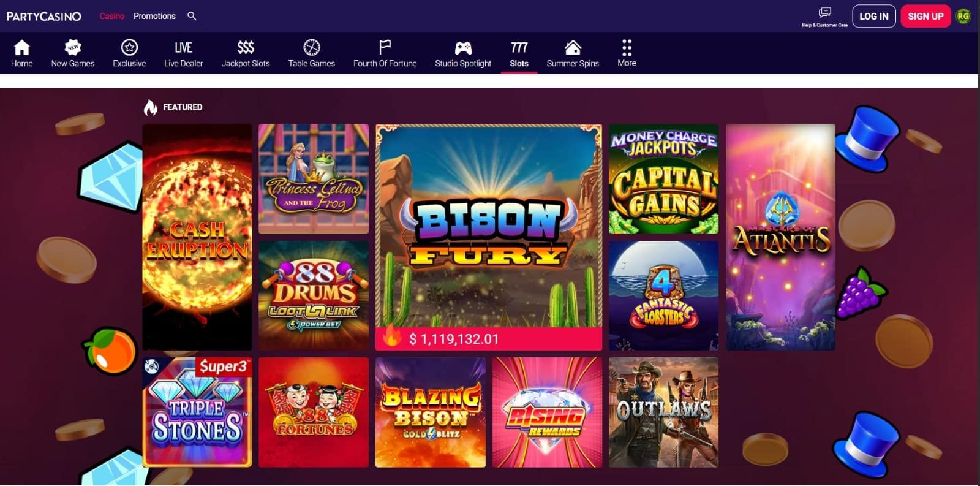
Task: Click the LOG IN button
Action: click(874, 17)
